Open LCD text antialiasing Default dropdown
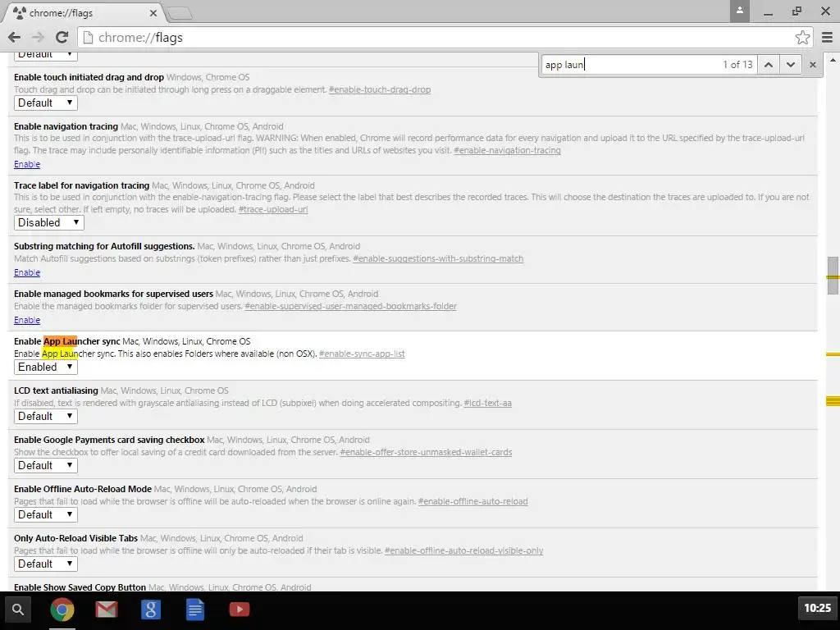 pos(46,416)
